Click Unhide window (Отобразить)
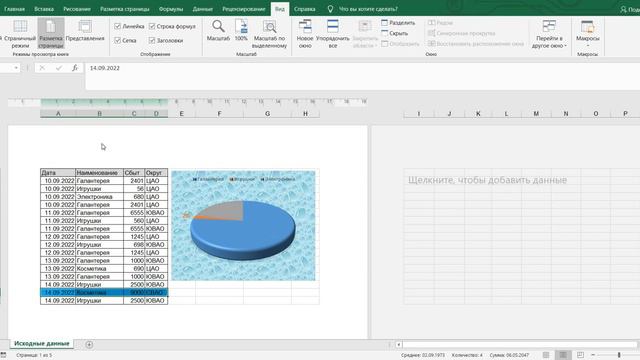640x360 pixels. [400, 44]
